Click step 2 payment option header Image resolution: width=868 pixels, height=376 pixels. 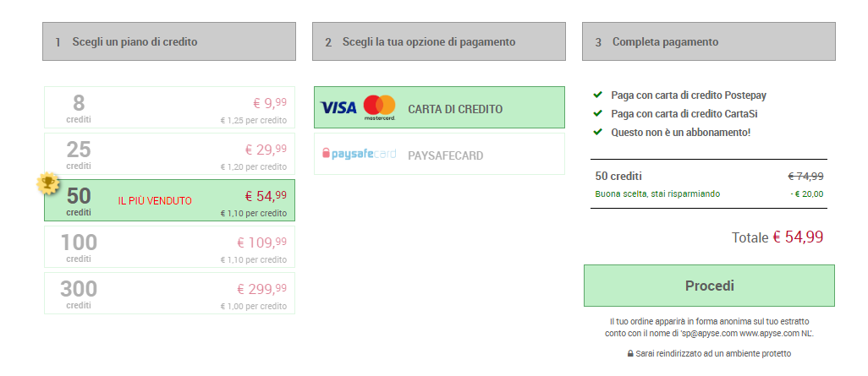pyautogui.click(x=439, y=41)
